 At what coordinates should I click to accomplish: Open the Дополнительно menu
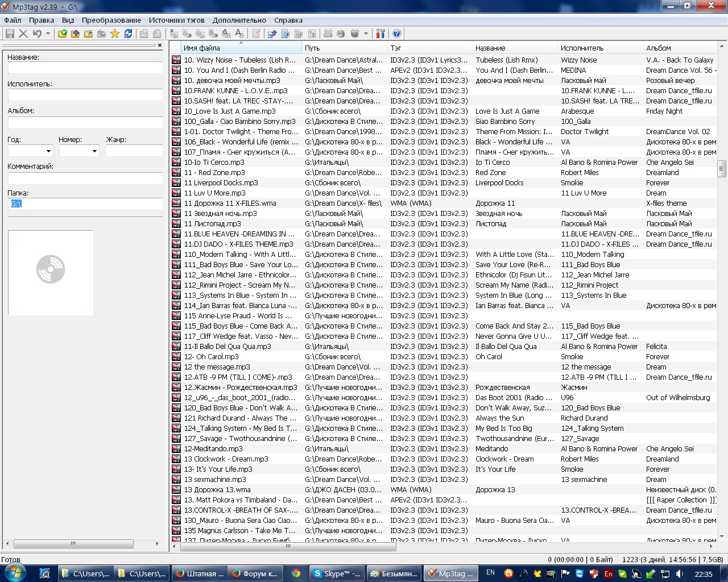(239, 20)
